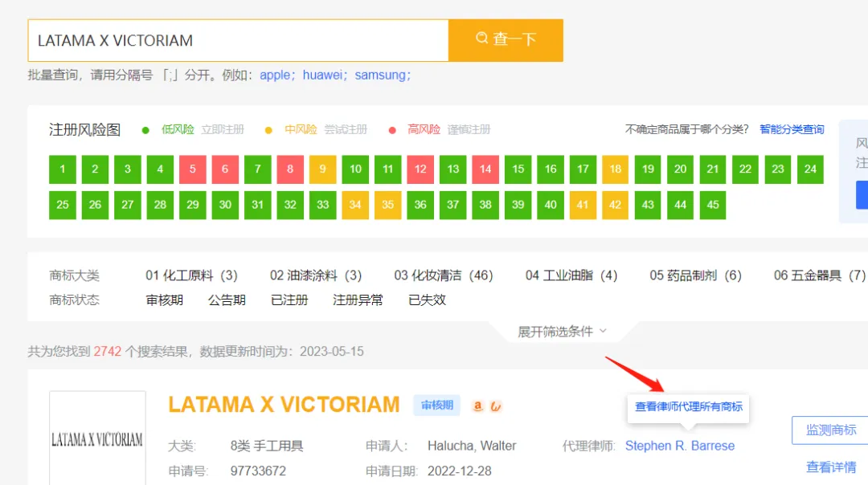868x485 pixels.
Task: Filter by 03 化妆清洁 (46) category
Action: click(444, 275)
